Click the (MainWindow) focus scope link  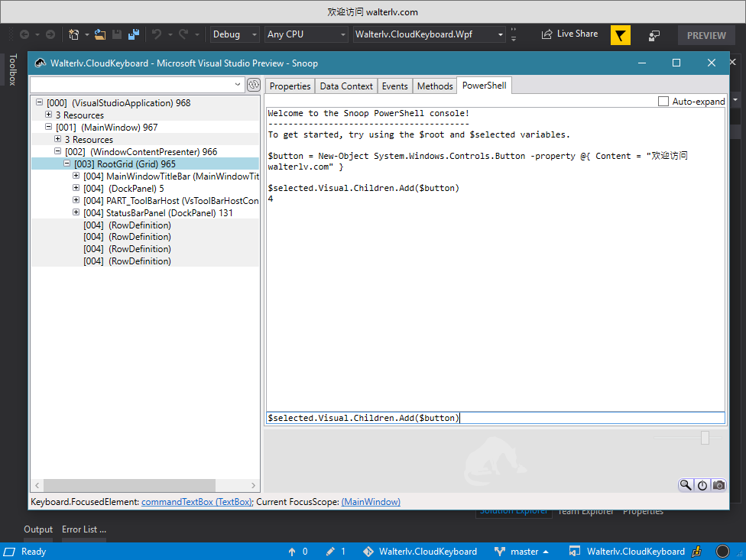click(x=371, y=502)
